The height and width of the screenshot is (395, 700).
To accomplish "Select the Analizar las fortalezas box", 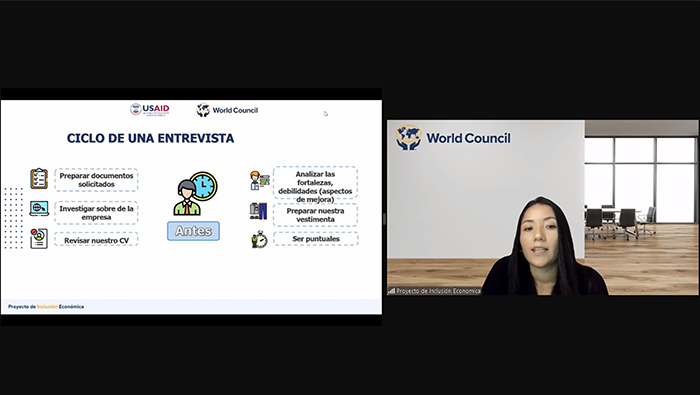I will click(315, 183).
